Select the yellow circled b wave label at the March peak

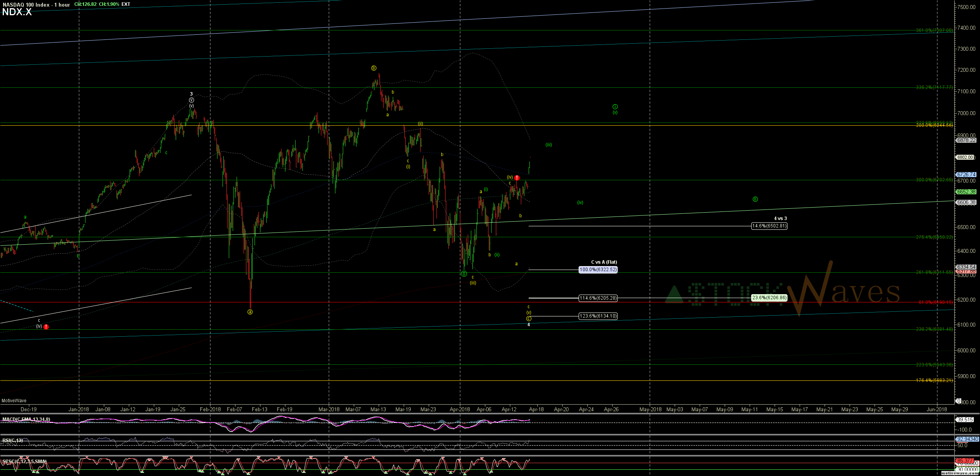[374, 68]
